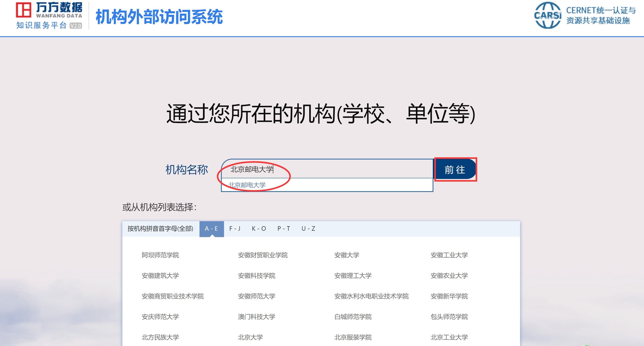Select 澳门科技大学 in institution list
644x346 pixels.
256,316
